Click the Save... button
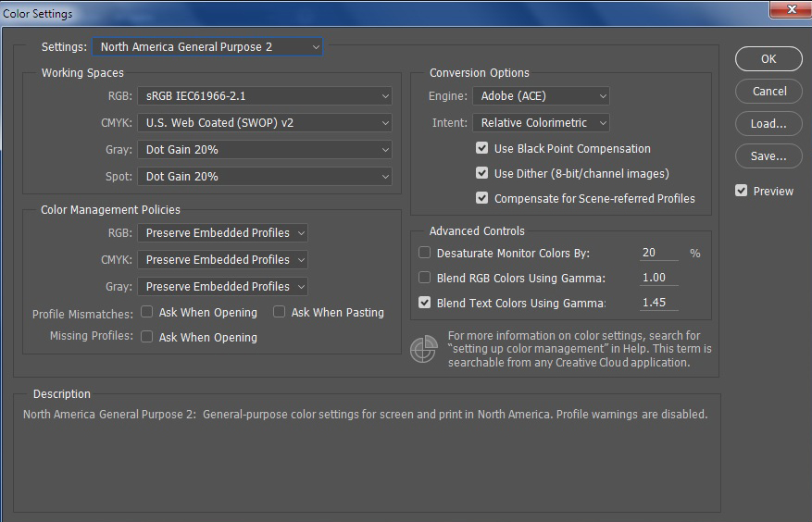This screenshot has width=812, height=522. [x=768, y=155]
